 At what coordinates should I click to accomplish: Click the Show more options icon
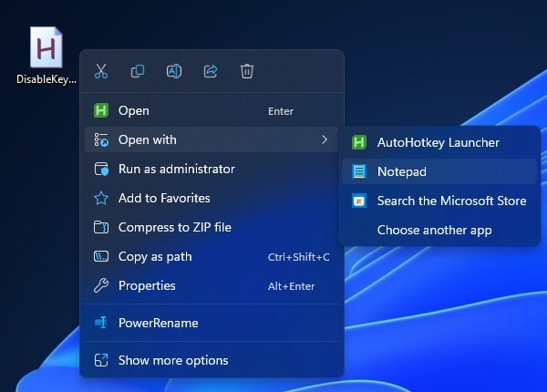tap(101, 360)
